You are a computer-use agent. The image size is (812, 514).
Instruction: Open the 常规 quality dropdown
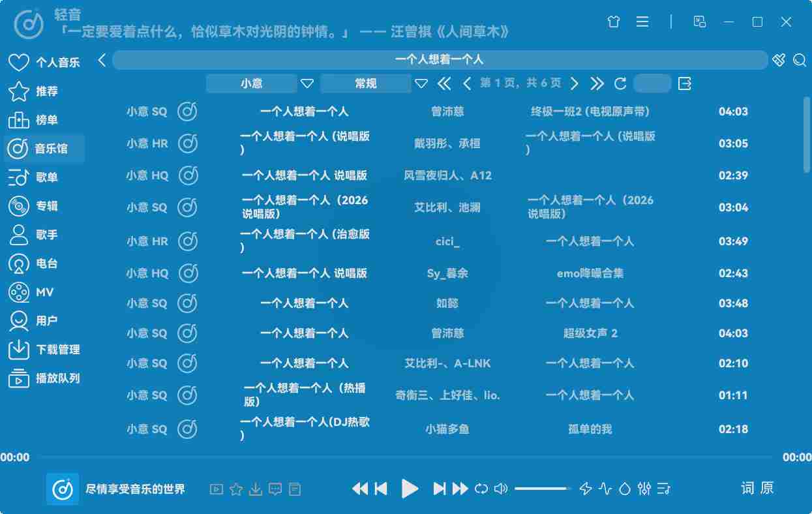click(366, 83)
